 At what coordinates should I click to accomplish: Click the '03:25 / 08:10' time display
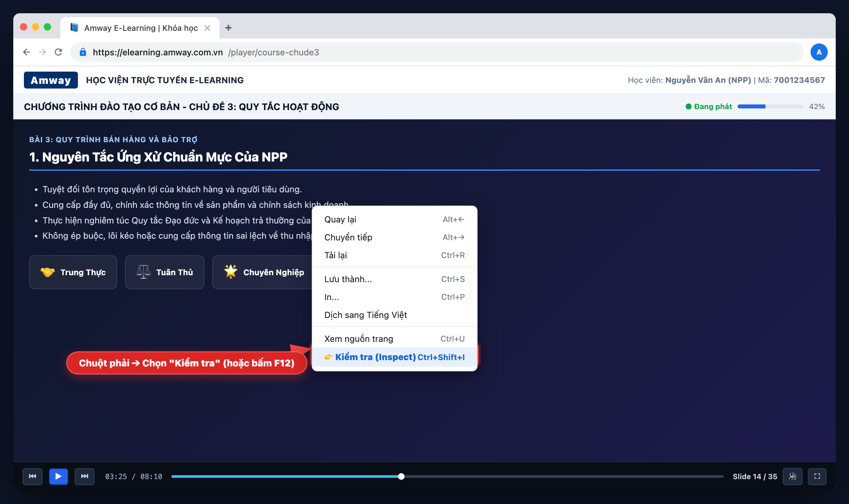[133, 476]
